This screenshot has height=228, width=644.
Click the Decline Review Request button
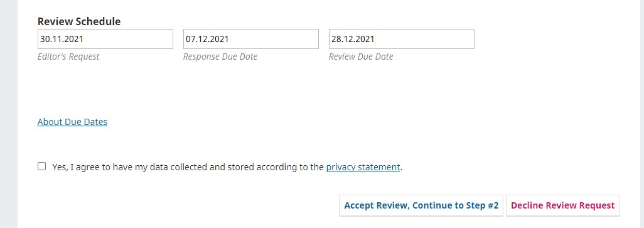[x=562, y=205]
